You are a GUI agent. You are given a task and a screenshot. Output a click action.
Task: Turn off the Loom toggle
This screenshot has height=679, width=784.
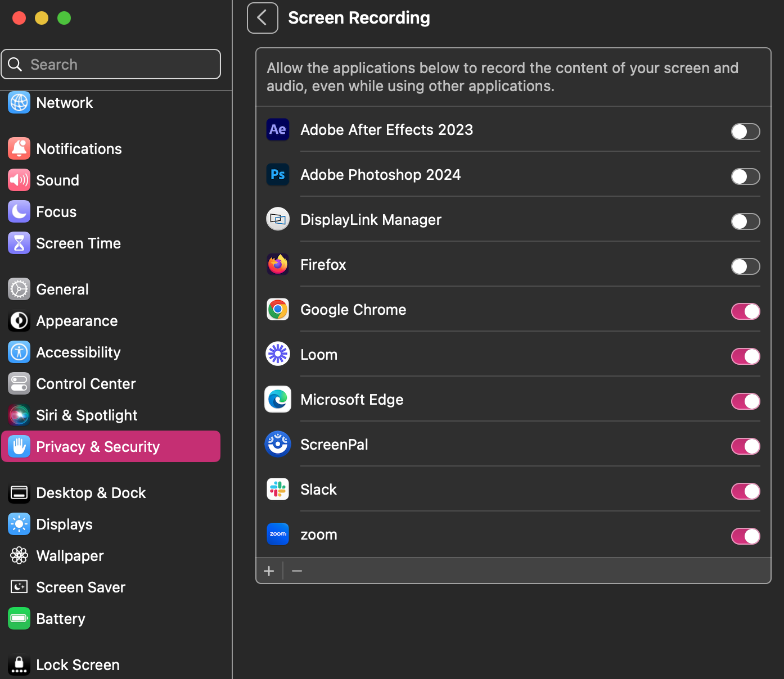[x=746, y=356]
